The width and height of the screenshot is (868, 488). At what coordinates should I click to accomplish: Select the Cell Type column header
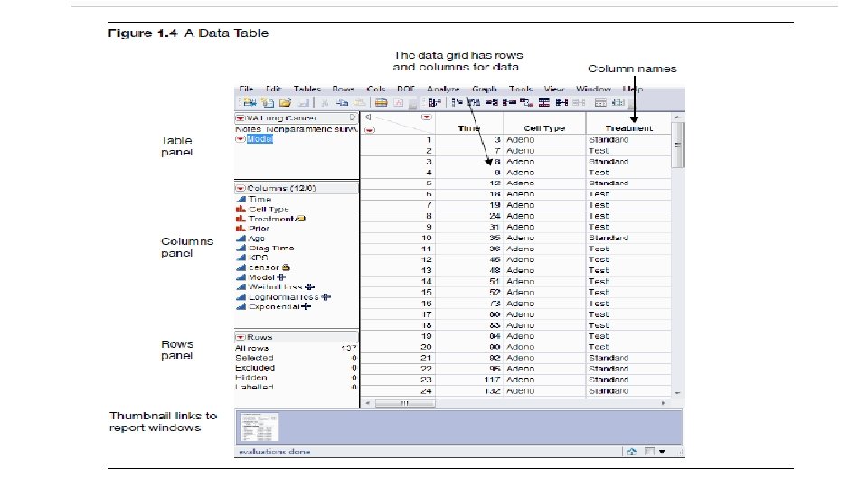tap(544, 127)
